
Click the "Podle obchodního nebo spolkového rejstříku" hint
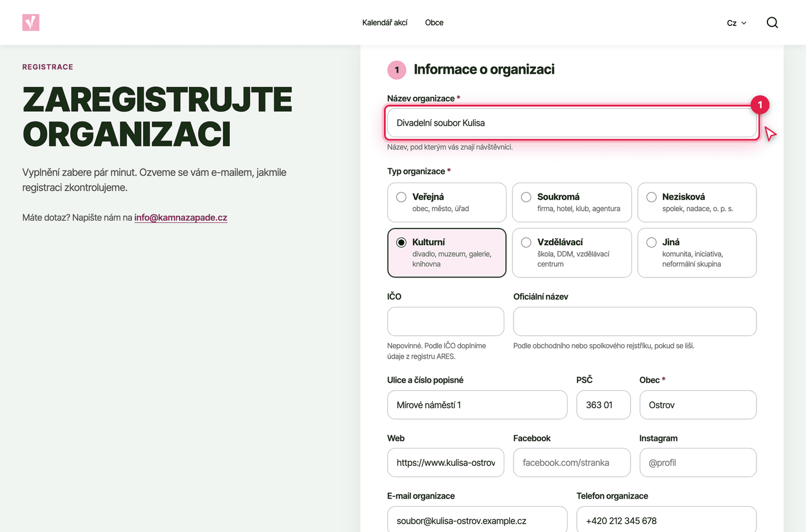coord(603,345)
